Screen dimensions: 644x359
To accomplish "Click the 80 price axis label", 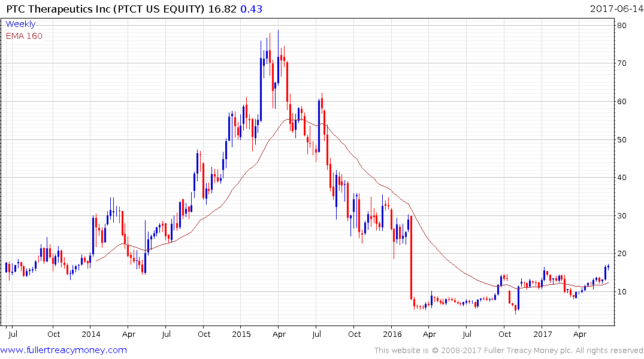I will (622, 26).
